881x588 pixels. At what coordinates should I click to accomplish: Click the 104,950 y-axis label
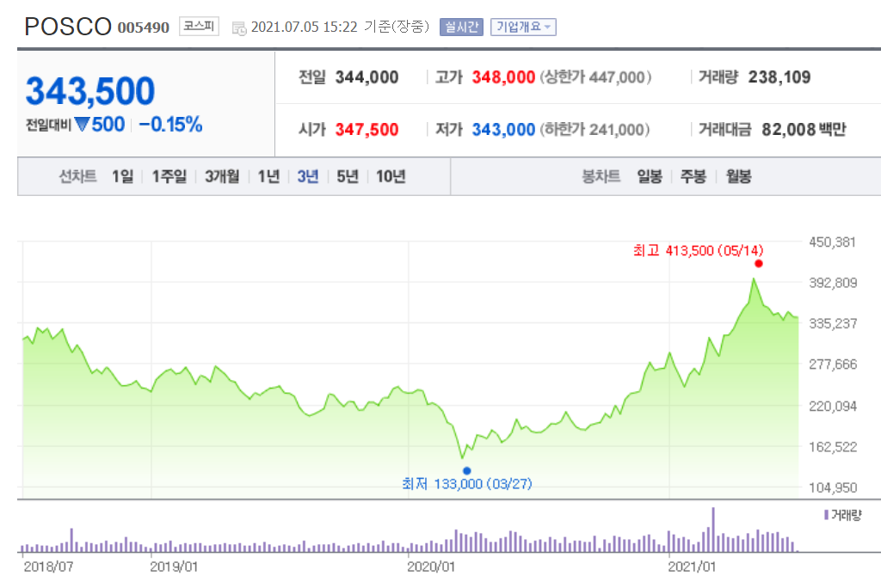click(x=833, y=487)
